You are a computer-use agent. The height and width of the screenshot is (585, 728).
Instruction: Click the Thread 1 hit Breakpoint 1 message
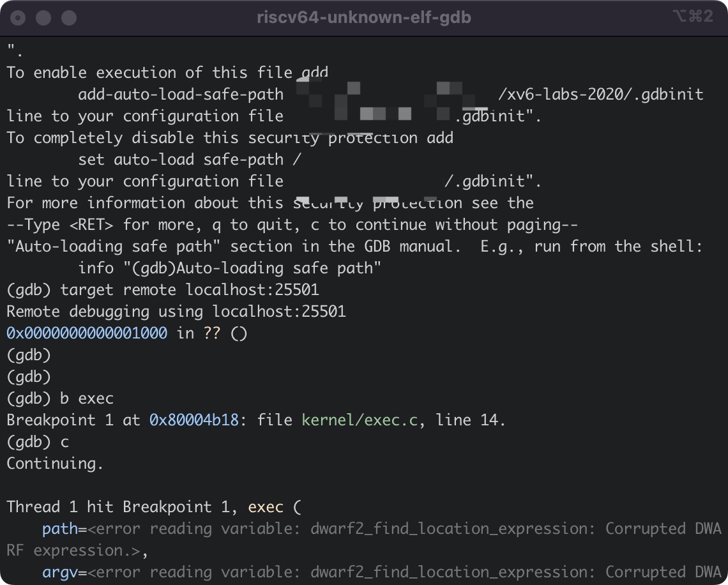(x=121, y=506)
